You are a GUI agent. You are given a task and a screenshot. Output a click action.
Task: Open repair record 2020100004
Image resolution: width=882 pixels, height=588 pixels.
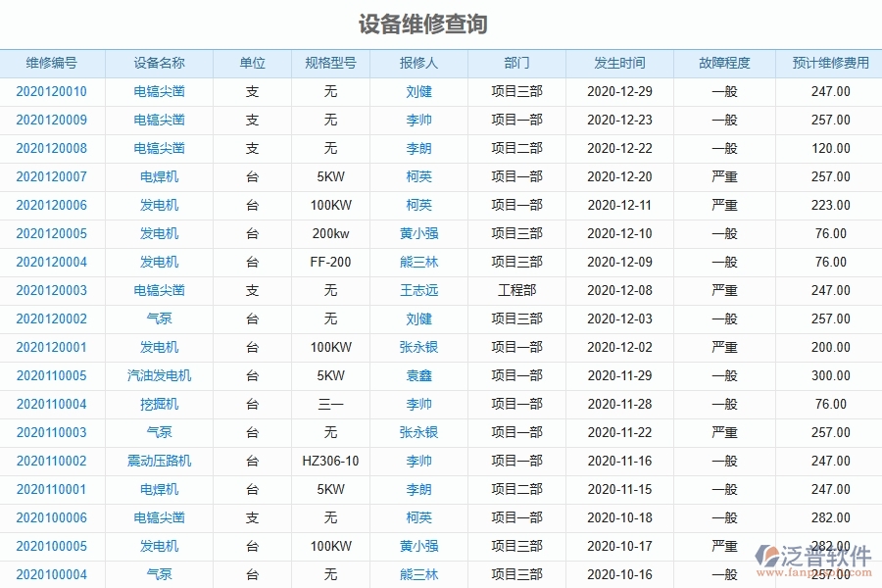(52, 574)
